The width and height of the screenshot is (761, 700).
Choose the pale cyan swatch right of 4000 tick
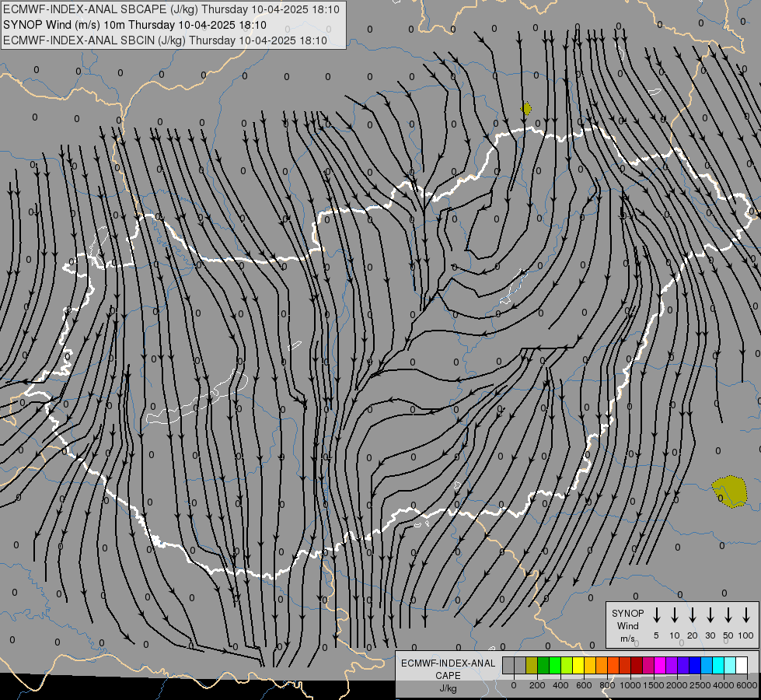pos(729,665)
